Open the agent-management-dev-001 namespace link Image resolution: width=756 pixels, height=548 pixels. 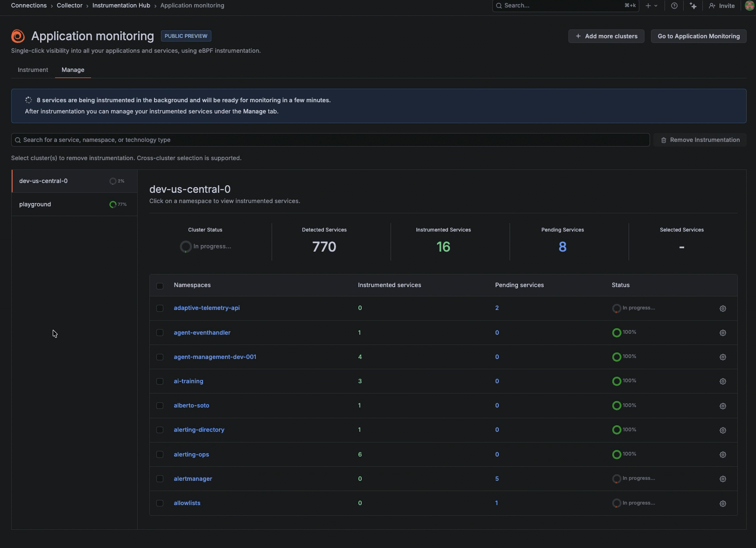coord(215,357)
